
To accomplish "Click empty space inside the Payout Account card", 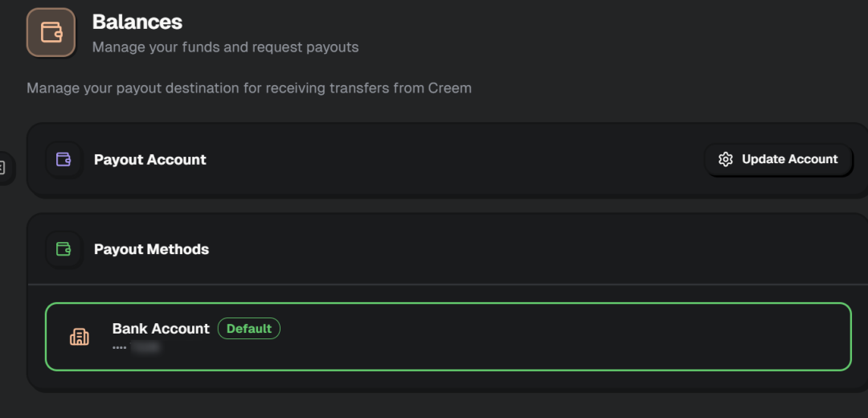I will [450, 161].
